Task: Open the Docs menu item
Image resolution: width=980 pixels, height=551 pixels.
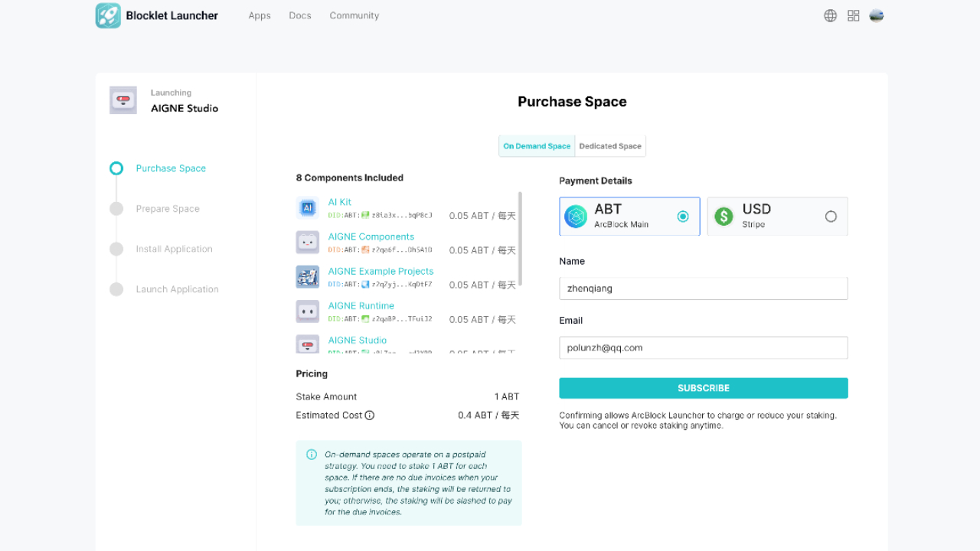Action: 299,15
